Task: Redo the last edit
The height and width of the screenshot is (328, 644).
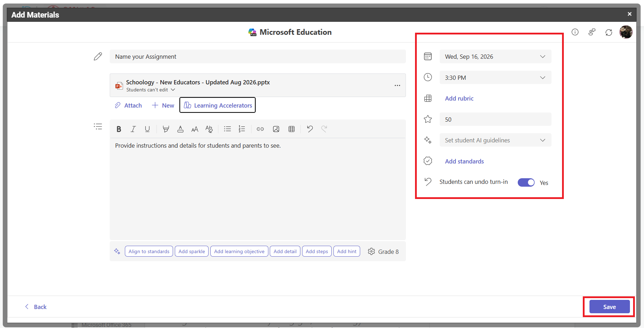Action: coord(324,129)
